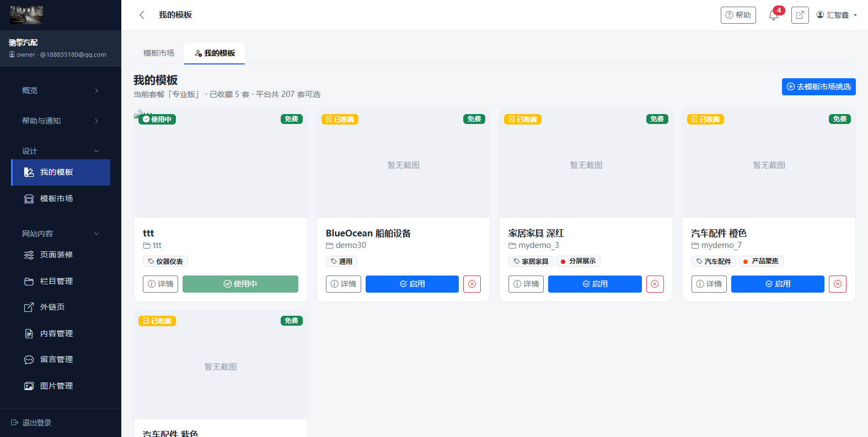Open 页面装修 in the sidebar
This screenshot has height=437, width=868.
(x=61, y=255)
